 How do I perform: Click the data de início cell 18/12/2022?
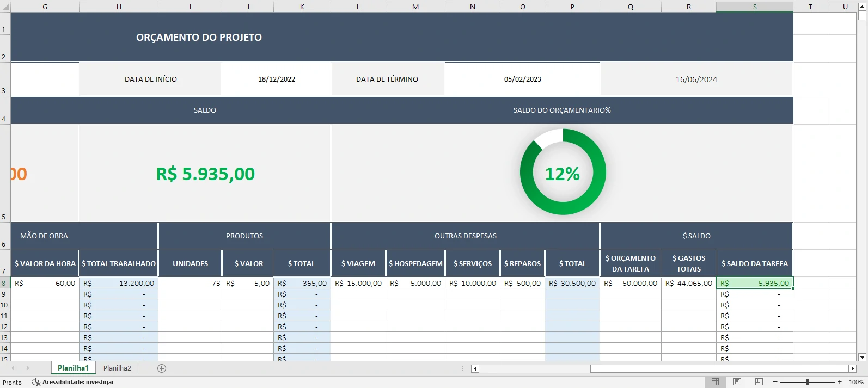click(276, 79)
